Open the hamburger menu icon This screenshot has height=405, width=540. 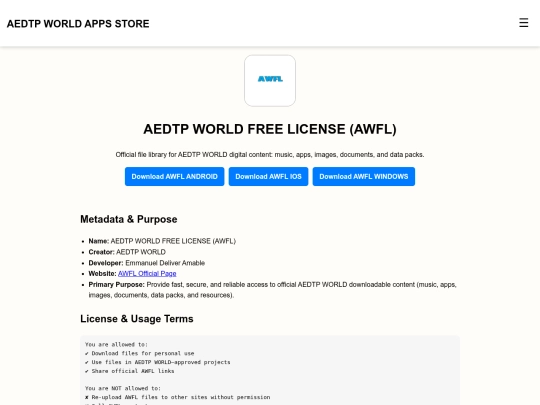click(523, 23)
